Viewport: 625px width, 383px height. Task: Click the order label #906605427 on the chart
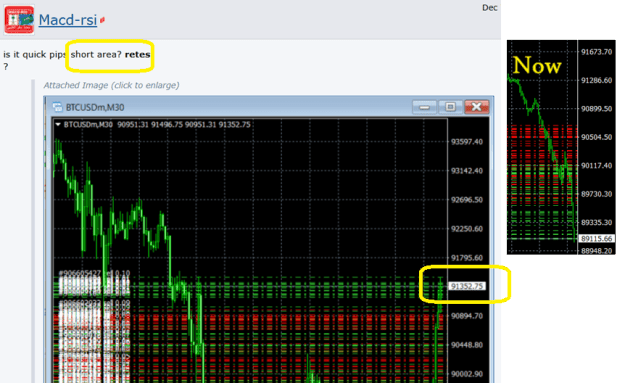(94, 273)
